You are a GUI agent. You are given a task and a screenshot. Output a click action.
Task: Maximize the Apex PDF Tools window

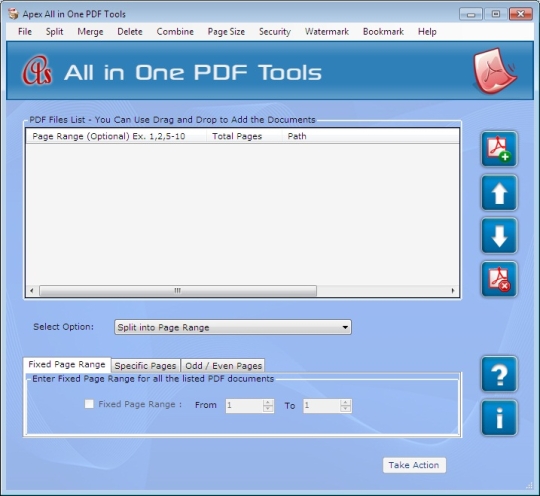coord(496,14)
